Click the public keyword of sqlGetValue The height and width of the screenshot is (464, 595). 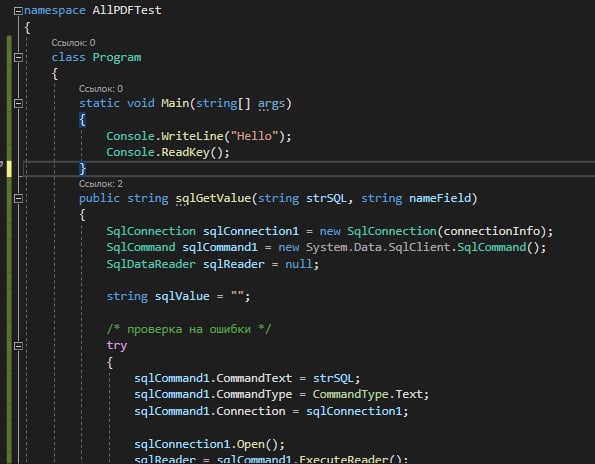[99, 198]
